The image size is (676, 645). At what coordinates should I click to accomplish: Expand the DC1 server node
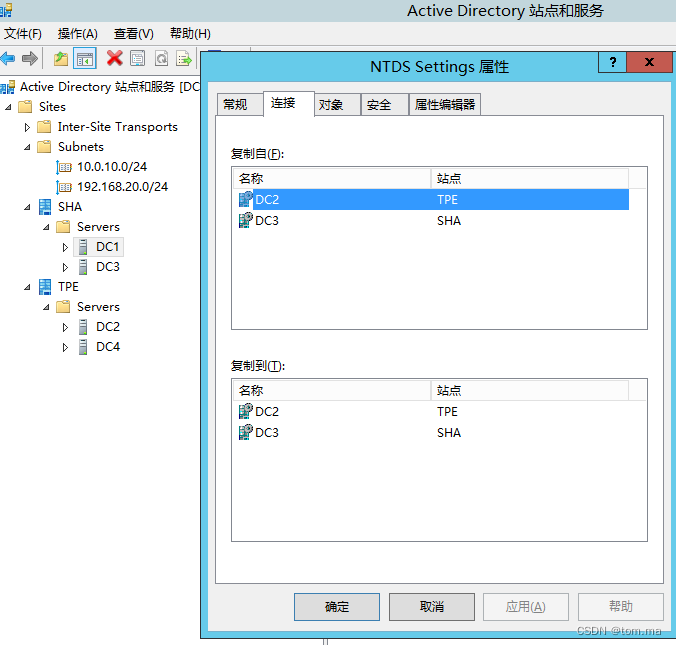(x=65, y=247)
